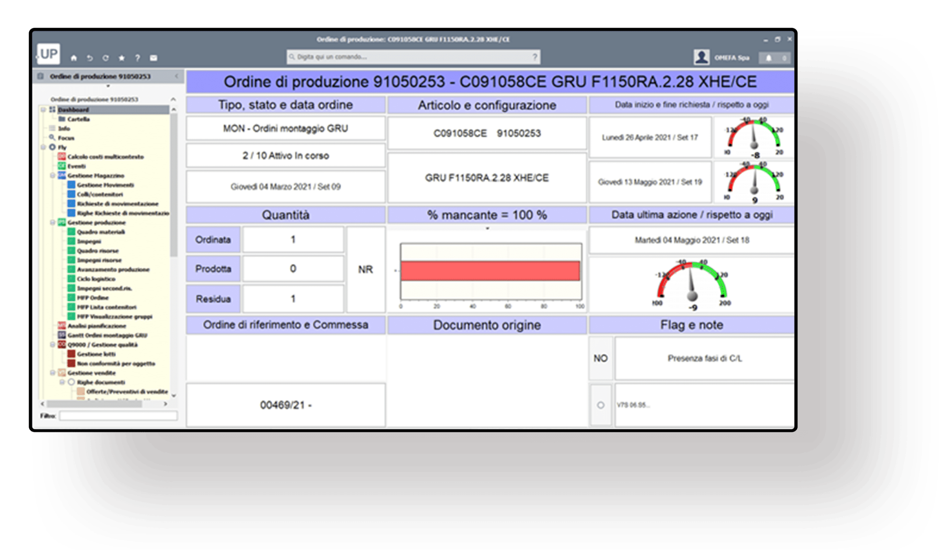Collapse the Gestione produzione tree node

[x=53, y=223]
